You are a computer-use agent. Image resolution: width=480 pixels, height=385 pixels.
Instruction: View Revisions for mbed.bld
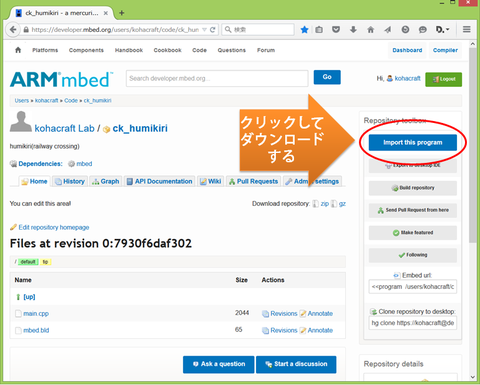pos(284,330)
